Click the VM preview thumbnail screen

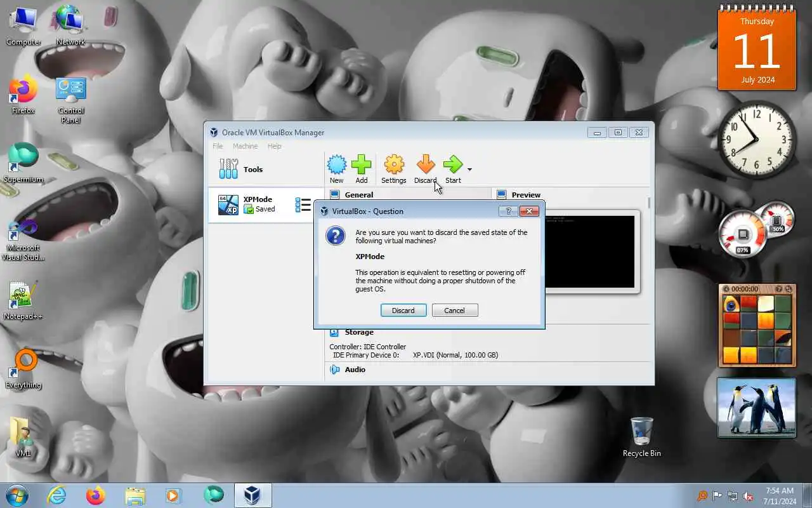tap(590, 252)
